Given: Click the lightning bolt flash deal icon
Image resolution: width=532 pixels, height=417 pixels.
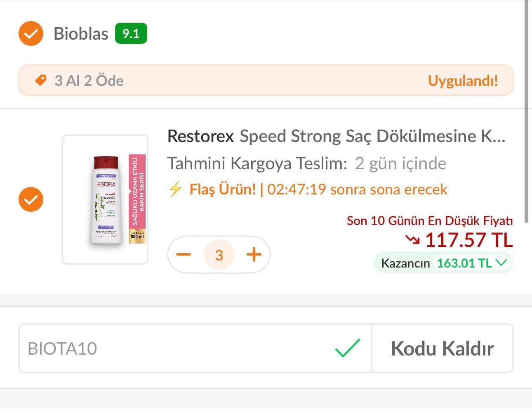Looking at the screenshot, I should point(176,189).
